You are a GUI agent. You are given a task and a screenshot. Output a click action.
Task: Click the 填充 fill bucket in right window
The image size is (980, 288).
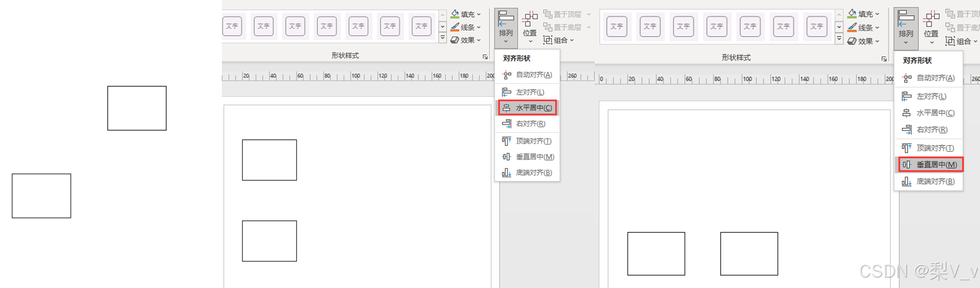point(852,14)
